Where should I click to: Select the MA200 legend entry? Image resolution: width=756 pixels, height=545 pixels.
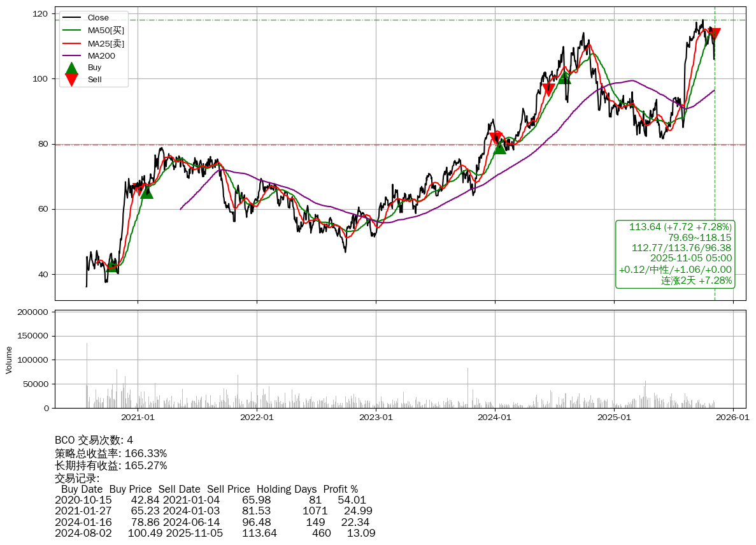pos(101,55)
